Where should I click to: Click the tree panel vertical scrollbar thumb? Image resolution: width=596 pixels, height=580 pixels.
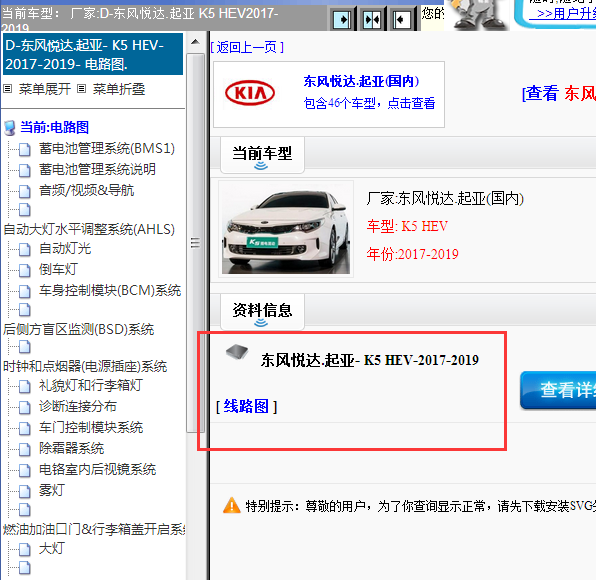195,242
